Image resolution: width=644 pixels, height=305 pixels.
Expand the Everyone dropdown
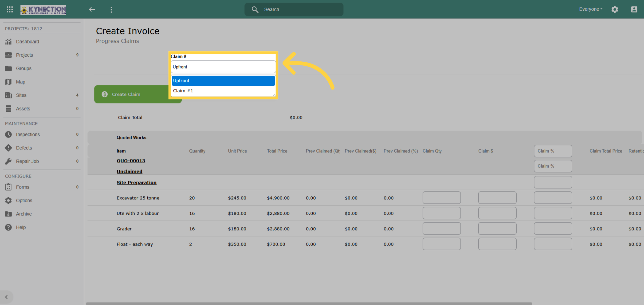(x=591, y=9)
